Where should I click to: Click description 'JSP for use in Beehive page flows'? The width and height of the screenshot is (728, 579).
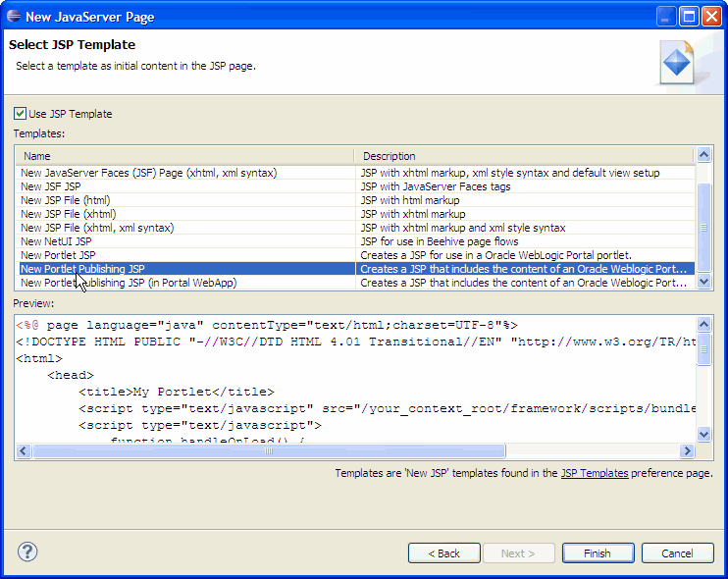click(x=440, y=241)
